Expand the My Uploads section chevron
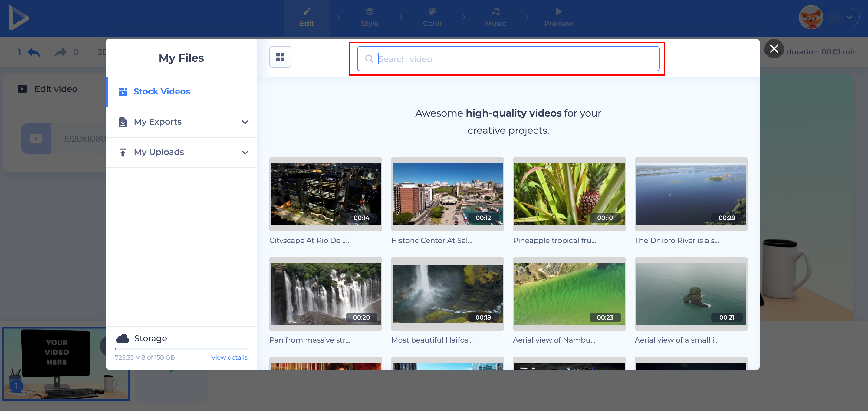The width and height of the screenshot is (868, 411). pyautogui.click(x=245, y=152)
